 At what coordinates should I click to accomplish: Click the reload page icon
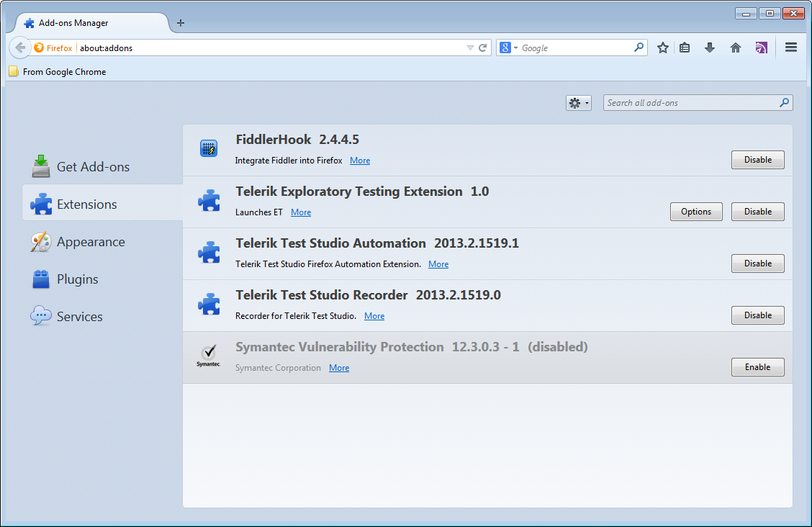(x=483, y=48)
